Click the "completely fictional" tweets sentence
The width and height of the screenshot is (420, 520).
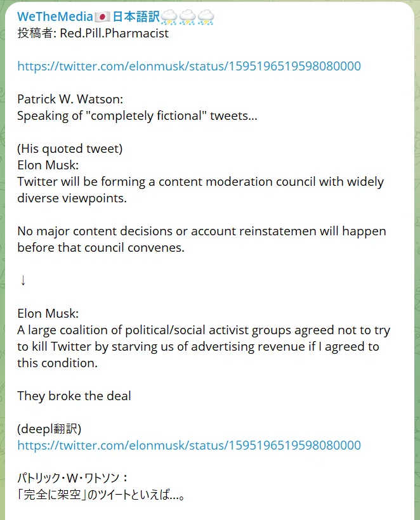click(137, 116)
